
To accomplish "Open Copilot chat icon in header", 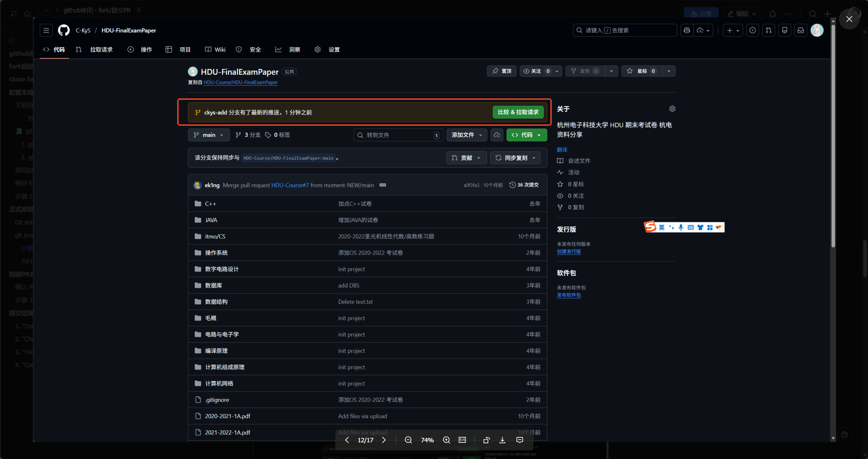I will coord(687,30).
